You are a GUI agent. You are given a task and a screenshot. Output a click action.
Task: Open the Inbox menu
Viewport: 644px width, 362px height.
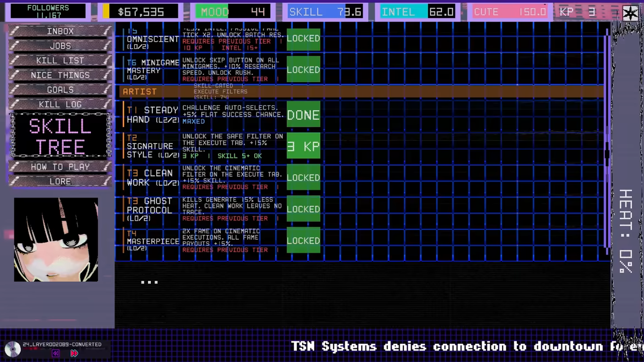[x=61, y=31]
